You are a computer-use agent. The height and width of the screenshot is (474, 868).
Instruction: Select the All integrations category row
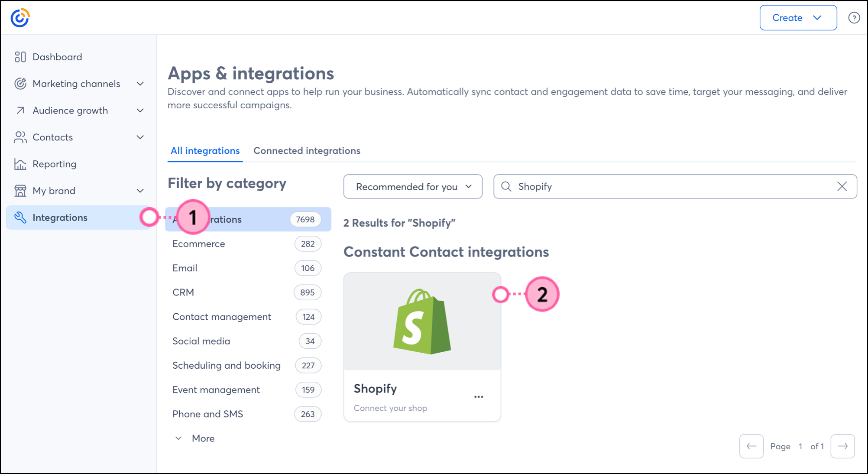point(248,219)
